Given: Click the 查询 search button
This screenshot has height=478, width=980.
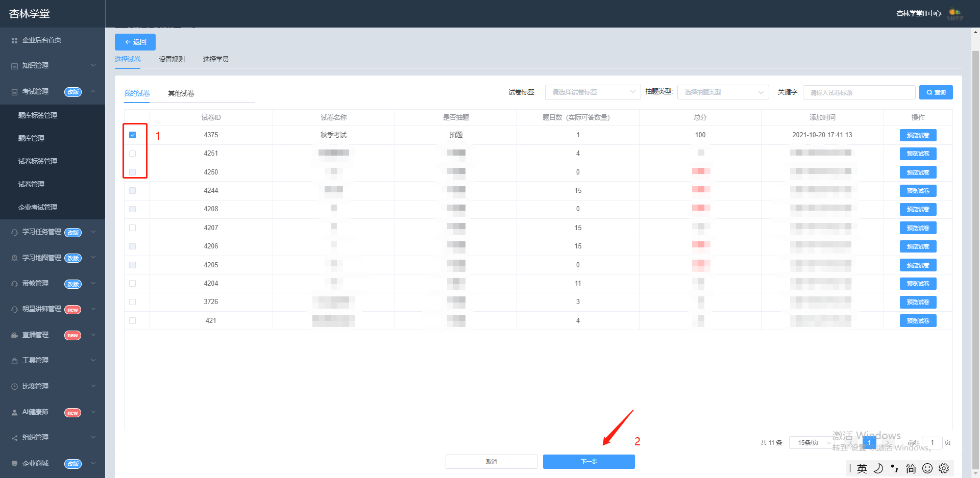Looking at the screenshot, I should click(x=936, y=92).
